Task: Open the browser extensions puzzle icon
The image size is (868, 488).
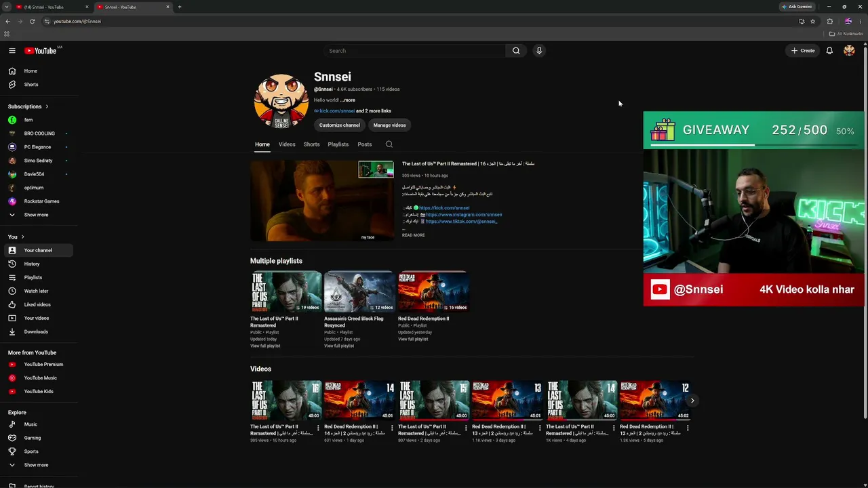Action: [829, 21]
